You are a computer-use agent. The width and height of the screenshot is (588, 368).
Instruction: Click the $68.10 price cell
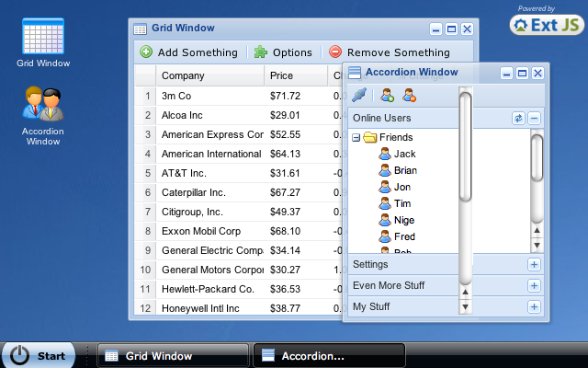click(x=296, y=231)
